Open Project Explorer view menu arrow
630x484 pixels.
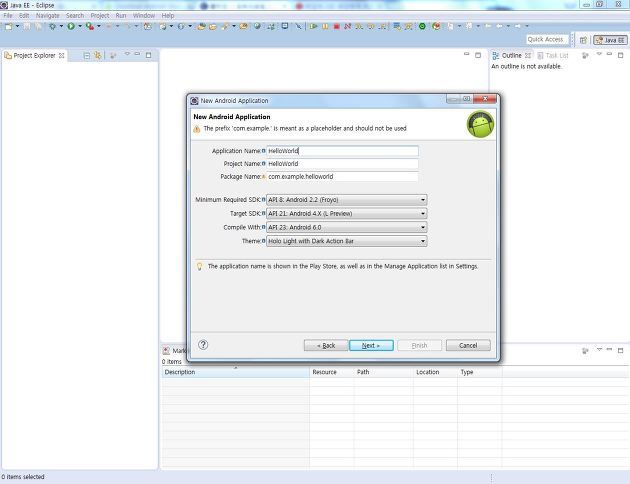[x=127, y=54]
